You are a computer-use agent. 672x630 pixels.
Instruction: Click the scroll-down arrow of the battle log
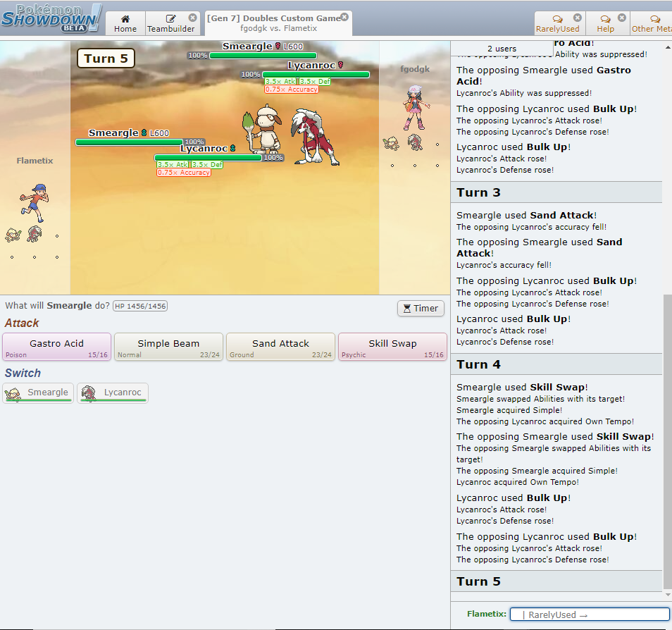tap(668, 595)
